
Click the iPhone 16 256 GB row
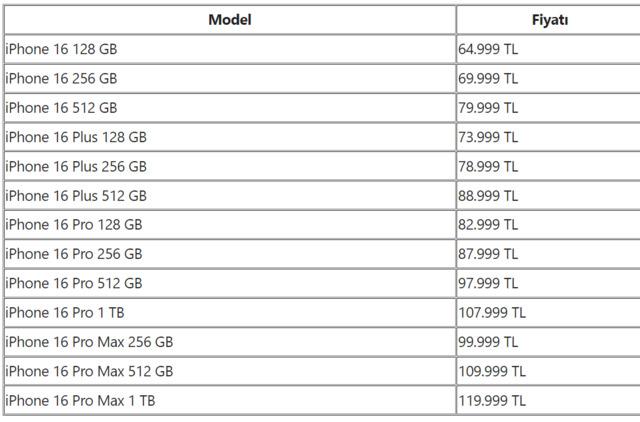click(62, 78)
